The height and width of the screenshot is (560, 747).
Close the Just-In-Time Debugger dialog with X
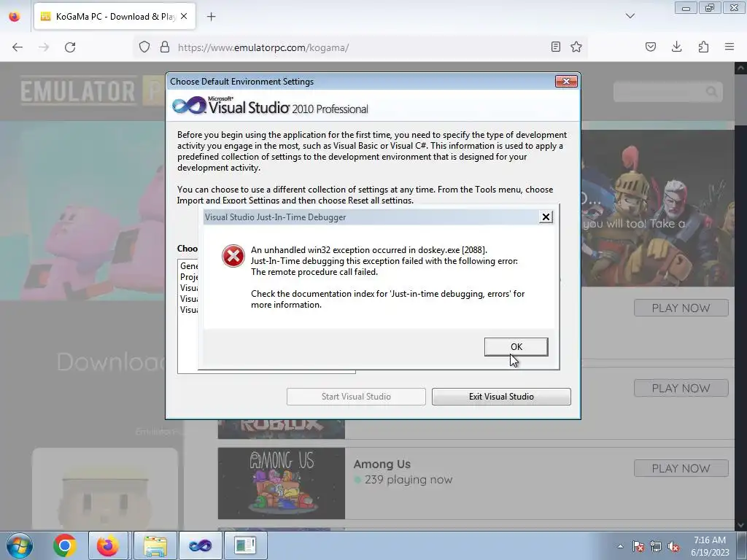pos(546,217)
